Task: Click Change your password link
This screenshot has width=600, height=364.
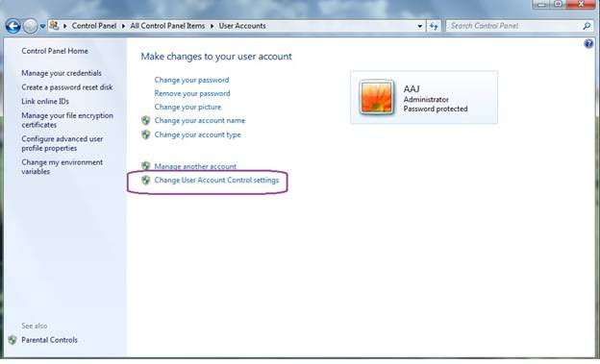Action: [x=191, y=80]
